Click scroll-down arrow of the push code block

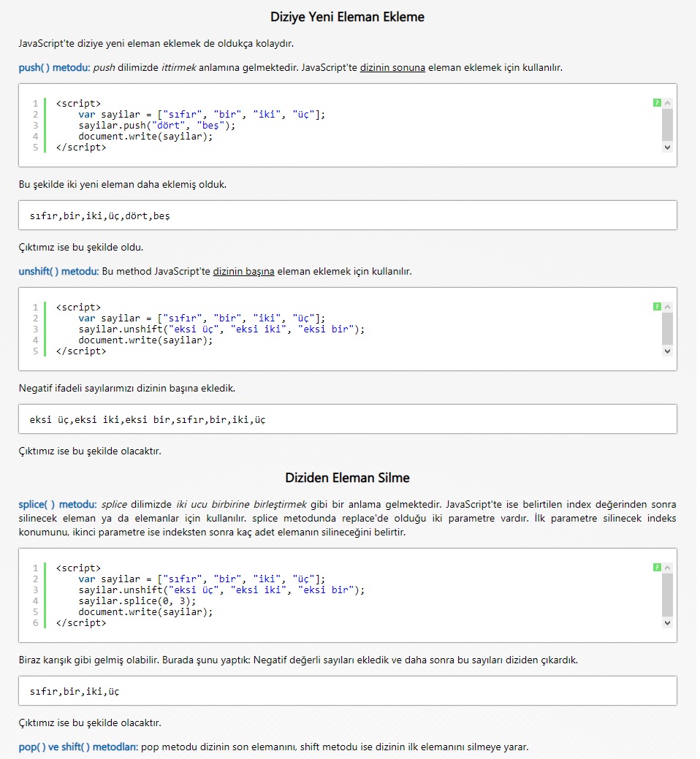tap(668, 147)
